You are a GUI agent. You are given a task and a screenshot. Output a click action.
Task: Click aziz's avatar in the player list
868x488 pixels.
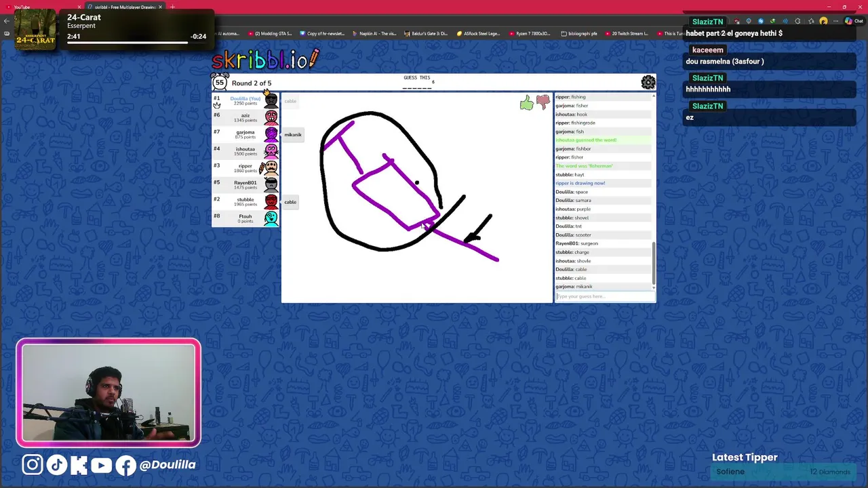[x=271, y=117]
